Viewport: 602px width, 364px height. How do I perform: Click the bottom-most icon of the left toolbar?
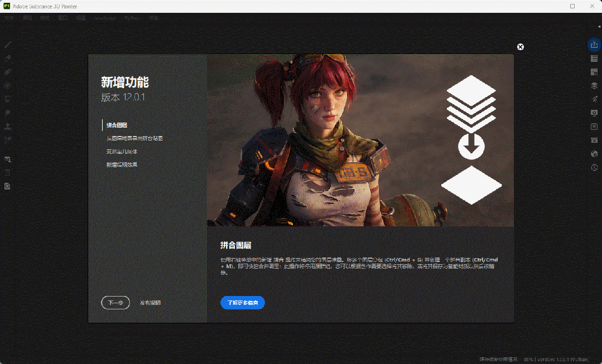(7, 186)
